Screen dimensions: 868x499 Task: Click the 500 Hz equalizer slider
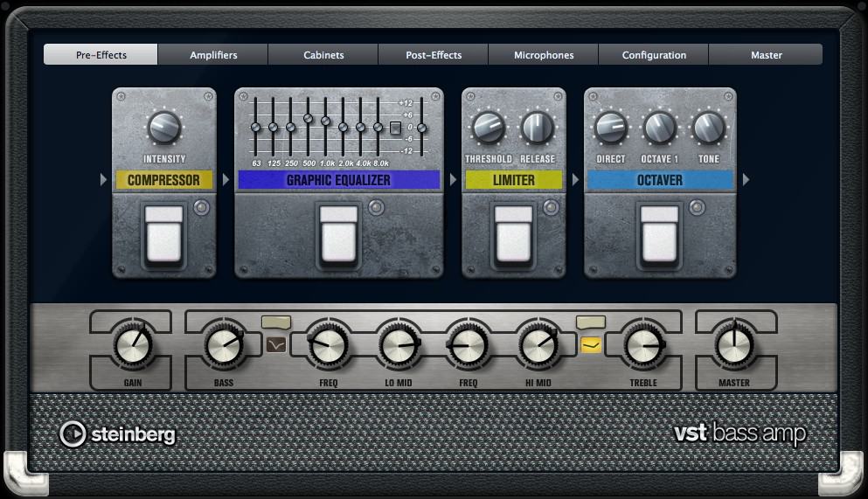pyautogui.click(x=308, y=118)
